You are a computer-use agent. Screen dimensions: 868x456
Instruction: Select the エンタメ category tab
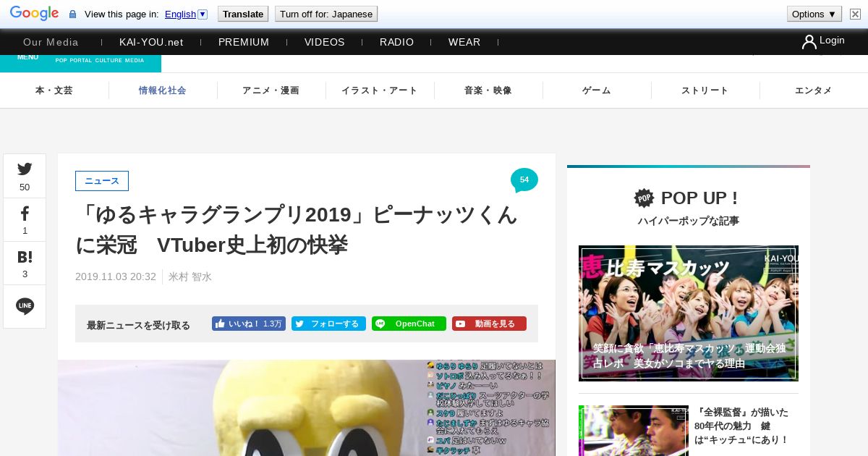[814, 90]
